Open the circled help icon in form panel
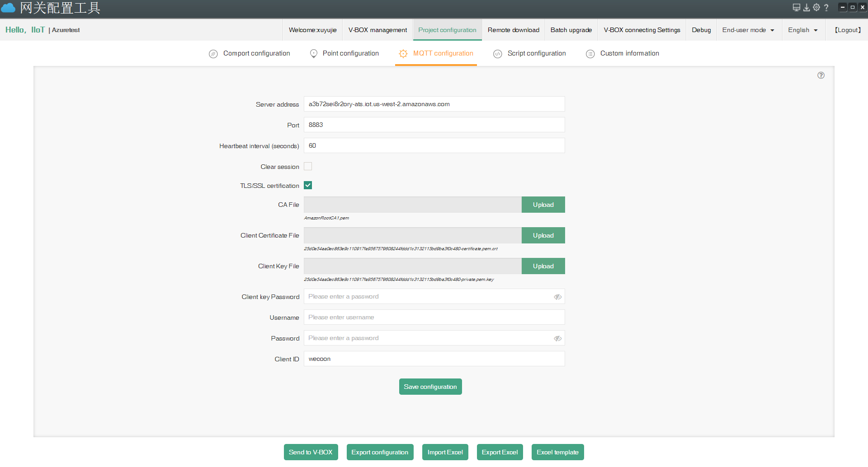Screen dimensions: 868x467 821,75
